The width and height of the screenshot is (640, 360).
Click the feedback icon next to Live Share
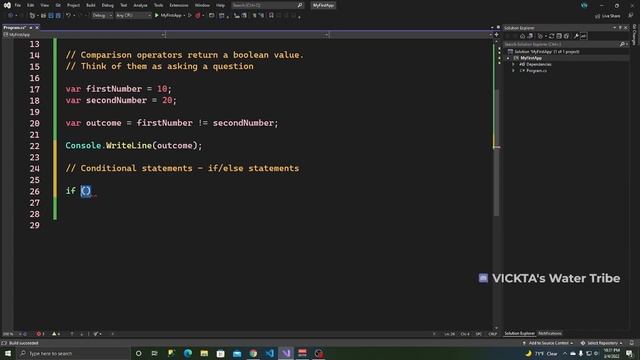point(631,16)
